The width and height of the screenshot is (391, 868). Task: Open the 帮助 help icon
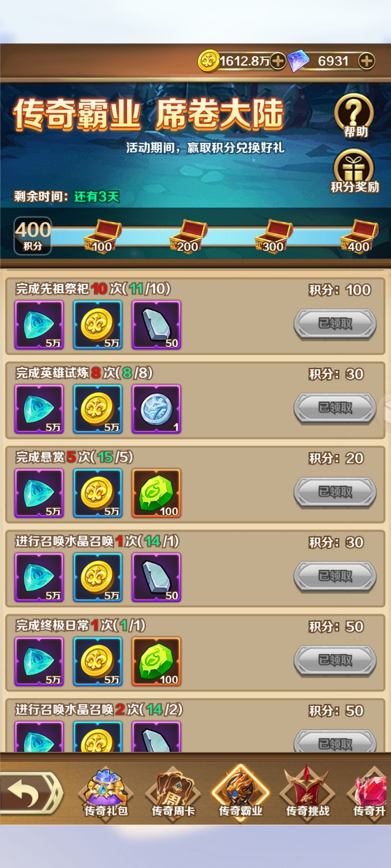(x=354, y=116)
